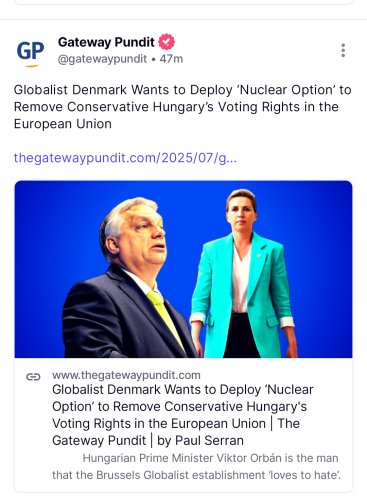Open the 47m post timestamp
The width and height of the screenshot is (367, 500).
(x=171, y=59)
